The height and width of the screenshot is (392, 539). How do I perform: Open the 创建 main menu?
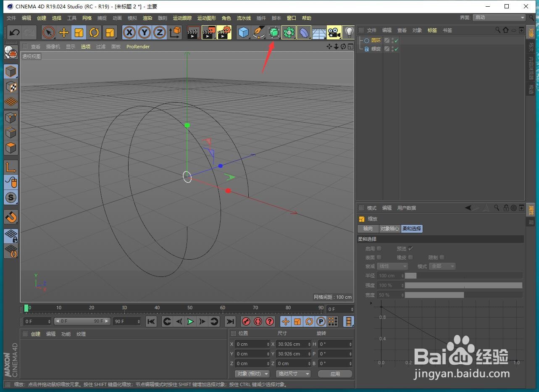coord(42,18)
